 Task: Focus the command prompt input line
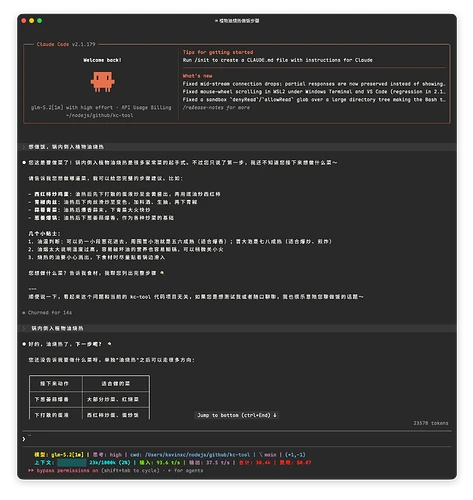pos(237,439)
